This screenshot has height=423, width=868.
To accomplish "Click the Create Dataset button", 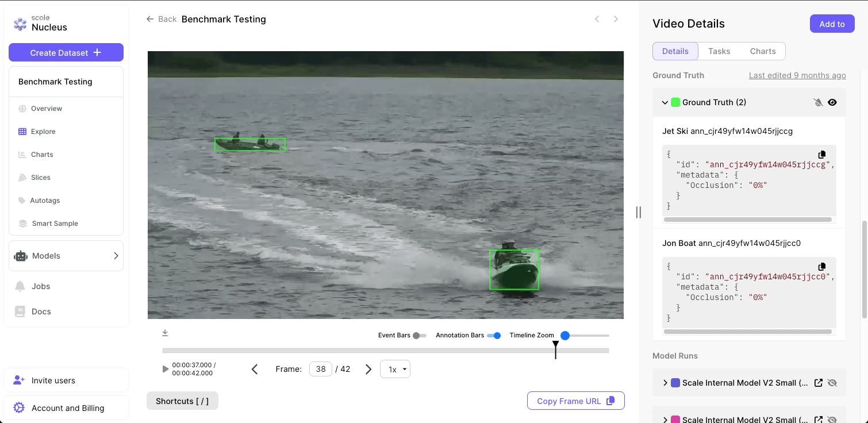I will 66,52.
